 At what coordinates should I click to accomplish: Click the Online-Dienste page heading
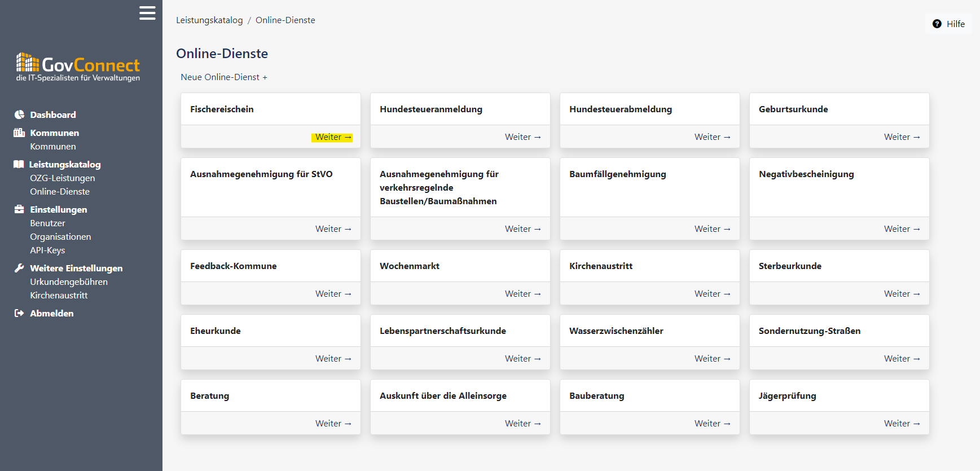222,54
